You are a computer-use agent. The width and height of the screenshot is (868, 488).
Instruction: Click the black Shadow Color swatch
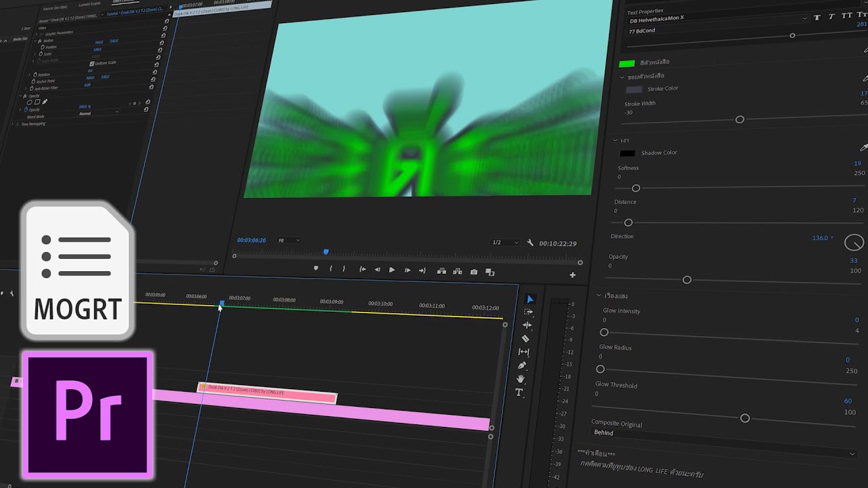pyautogui.click(x=627, y=153)
